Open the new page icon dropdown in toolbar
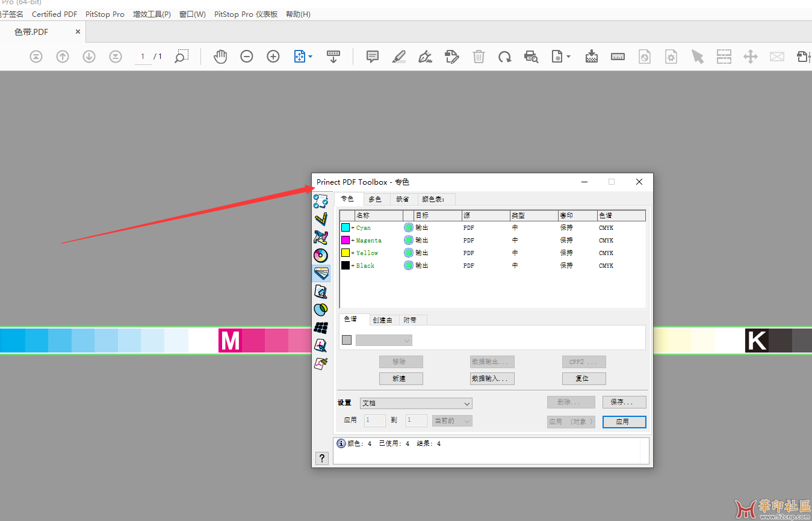The image size is (812, 521). click(568, 57)
